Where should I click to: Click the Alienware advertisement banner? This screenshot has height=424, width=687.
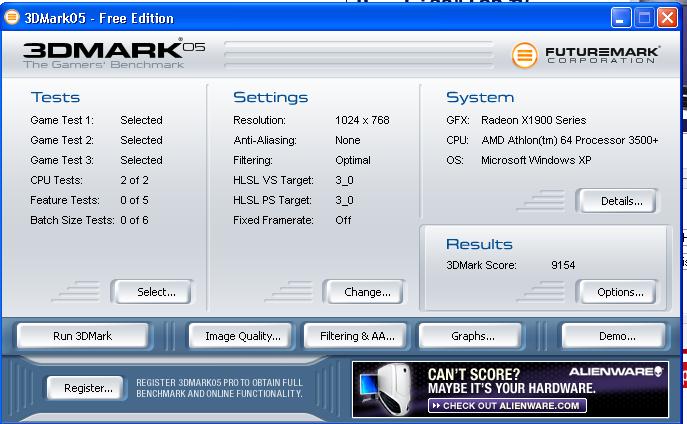510,389
